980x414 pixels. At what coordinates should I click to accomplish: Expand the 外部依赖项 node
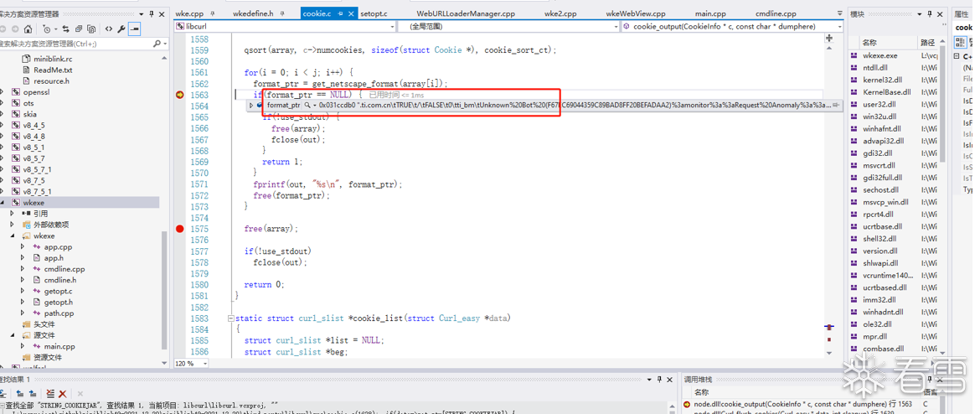click(x=13, y=225)
